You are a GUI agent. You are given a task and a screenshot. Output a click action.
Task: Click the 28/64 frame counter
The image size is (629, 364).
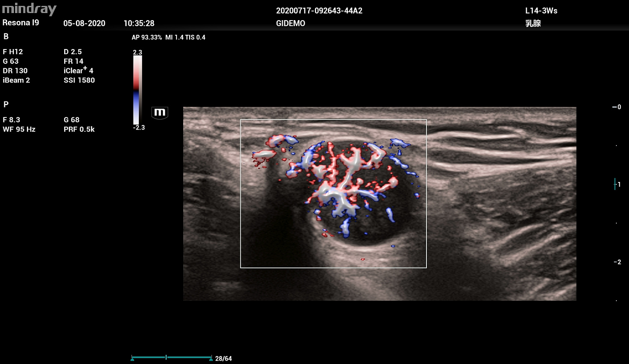[223, 359]
